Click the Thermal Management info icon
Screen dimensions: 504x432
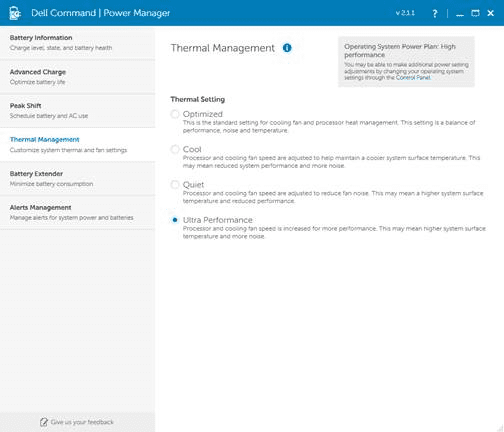pos(287,48)
